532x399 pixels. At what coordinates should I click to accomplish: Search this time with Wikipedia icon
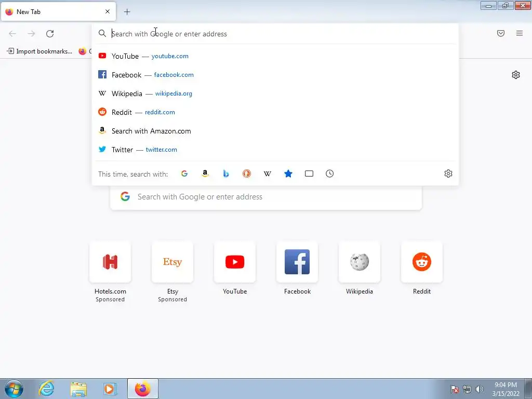pos(268,174)
